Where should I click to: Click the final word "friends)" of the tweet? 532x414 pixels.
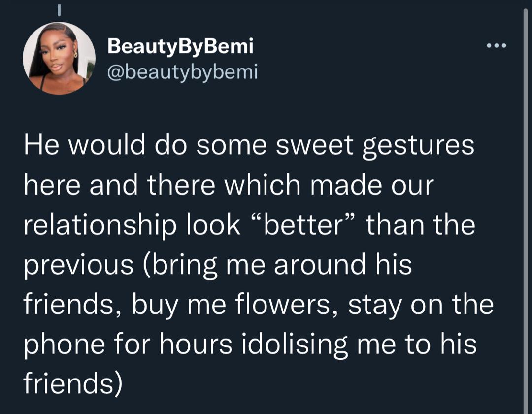72,383
